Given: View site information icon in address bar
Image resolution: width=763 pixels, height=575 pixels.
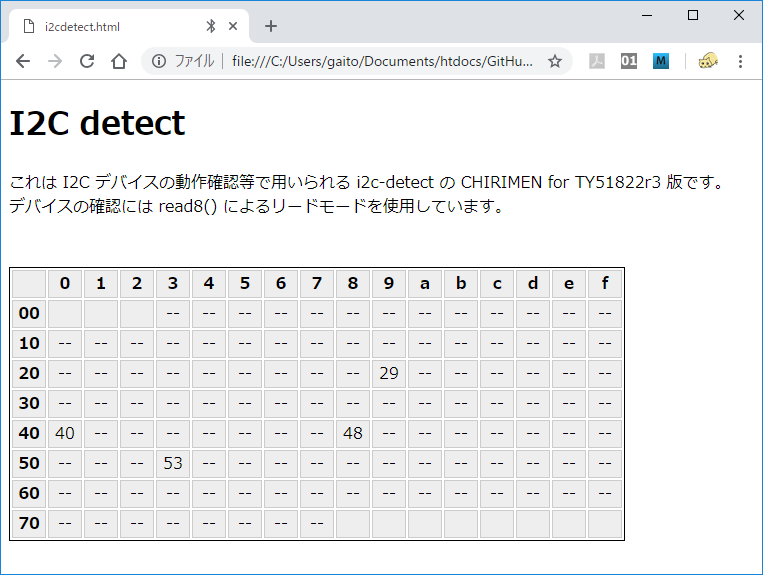Looking at the screenshot, I should [x=159, y=61].
